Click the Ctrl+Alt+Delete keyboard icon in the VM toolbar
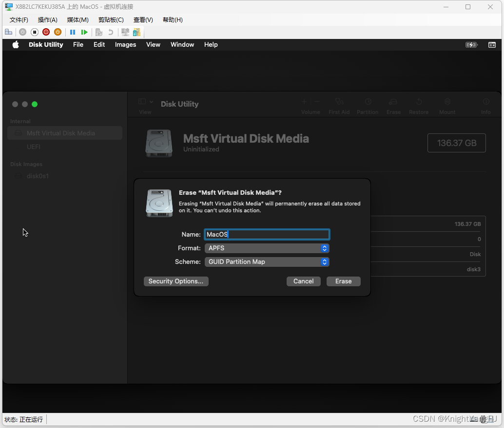Image resolution: width=504 pixels, height=428 pixels. pyautogui.click(x=9, y=32)
